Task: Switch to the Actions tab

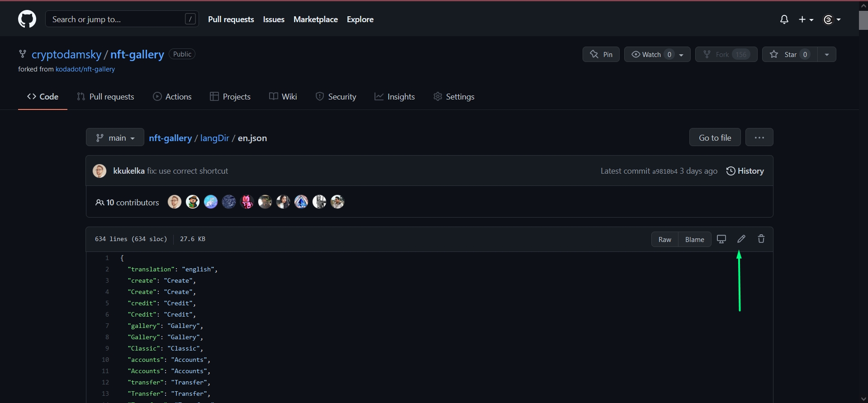Action: [172, 97]
